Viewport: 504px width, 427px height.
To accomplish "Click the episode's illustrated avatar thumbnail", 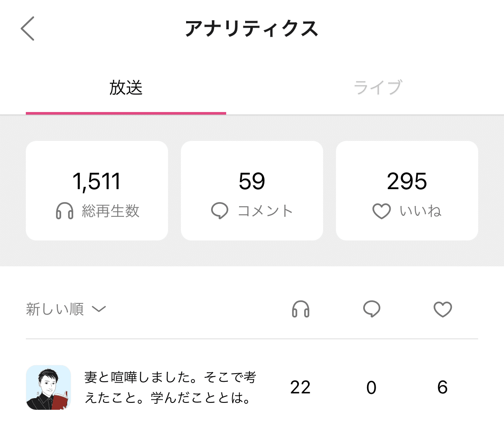I will [x=48, y=387].
